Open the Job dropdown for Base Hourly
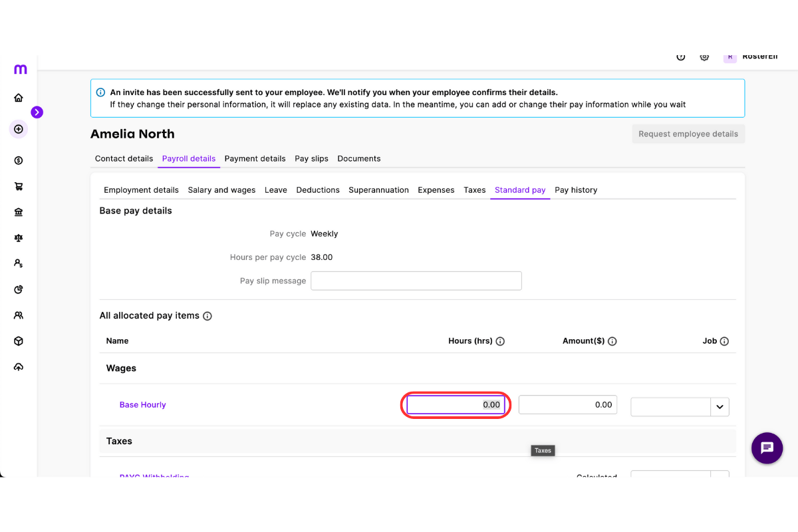Screen dimensions: 798x532 (720, 406)
